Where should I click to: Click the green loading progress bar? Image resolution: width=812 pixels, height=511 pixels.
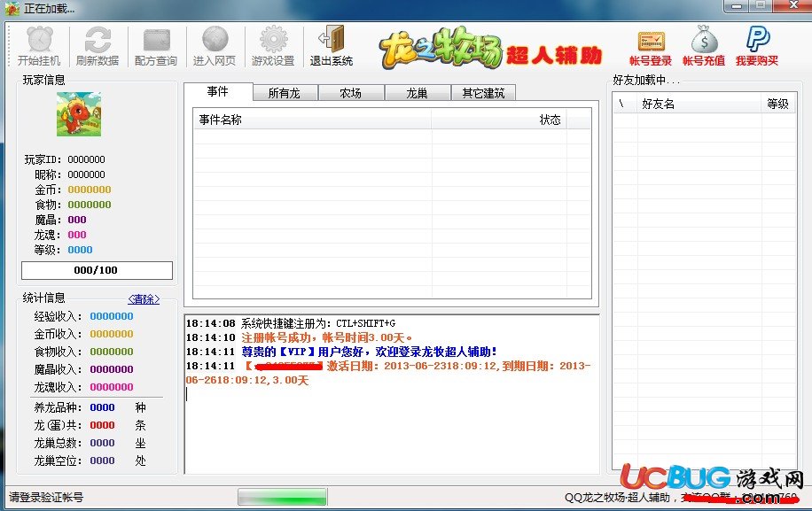click(282, 497)
